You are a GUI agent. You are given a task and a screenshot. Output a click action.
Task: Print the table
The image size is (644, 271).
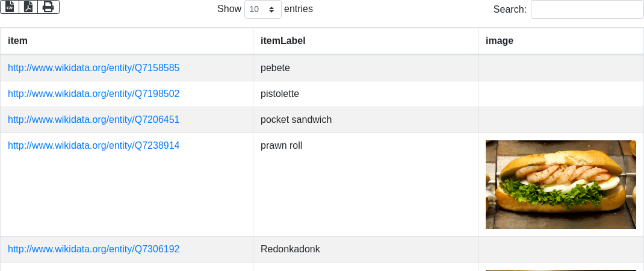[48, 7]
